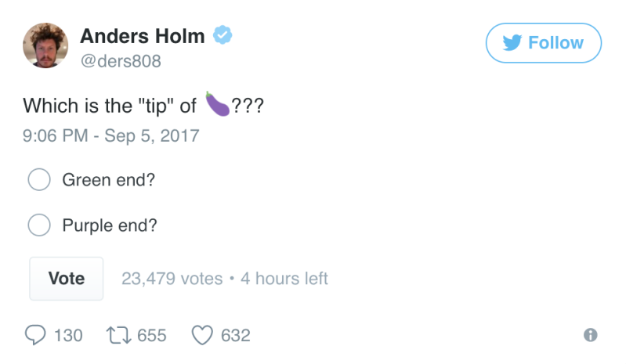Screen dimensions: 626x364
Task: Click the 130 replies count
Action: [x=68, y=335]
